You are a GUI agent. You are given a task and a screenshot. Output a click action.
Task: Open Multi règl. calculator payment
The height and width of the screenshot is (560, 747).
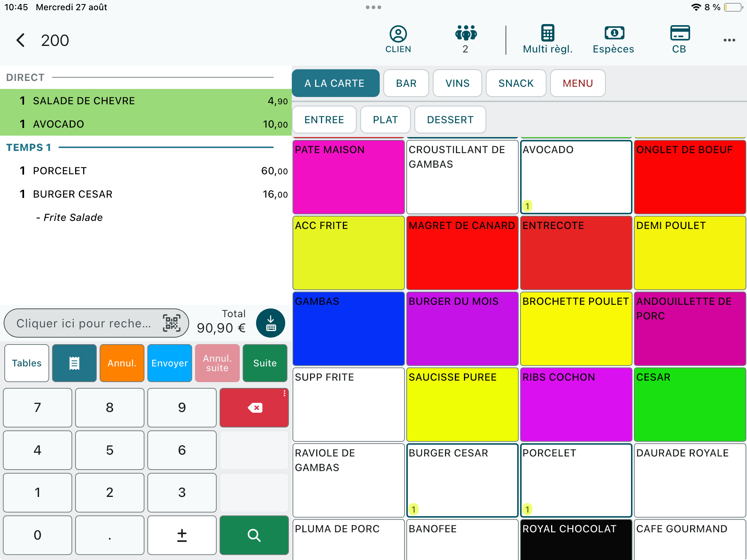click(547, 39)
